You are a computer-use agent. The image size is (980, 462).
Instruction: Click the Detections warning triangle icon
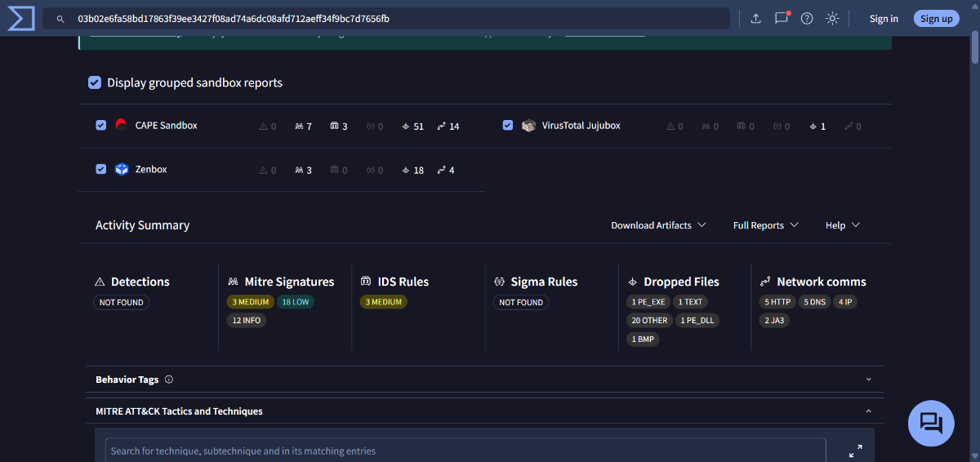pos(100,282)
